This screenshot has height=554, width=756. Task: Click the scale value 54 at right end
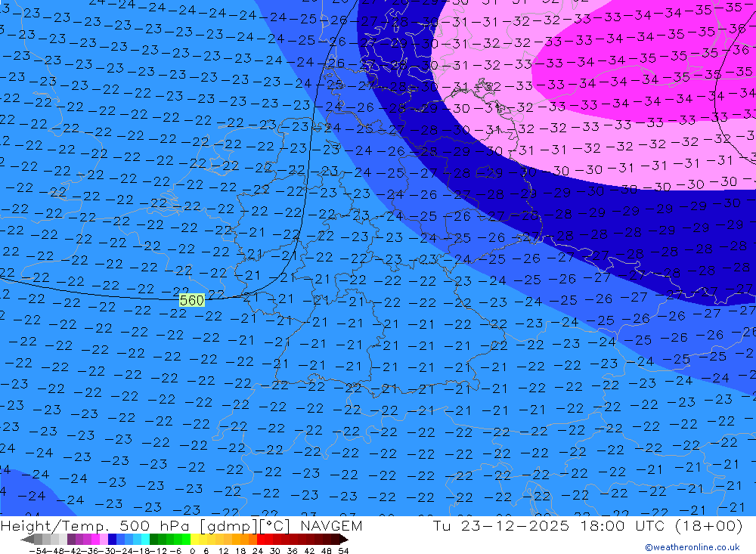coord(343,551)
